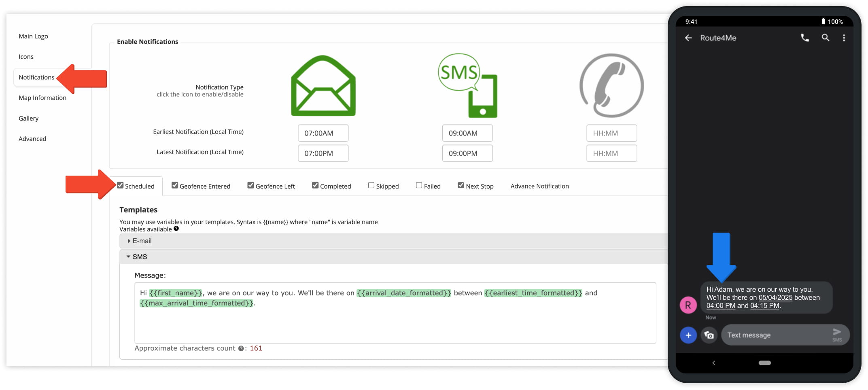Switch to the Geofence Entered tab label

tap(205, 186)
